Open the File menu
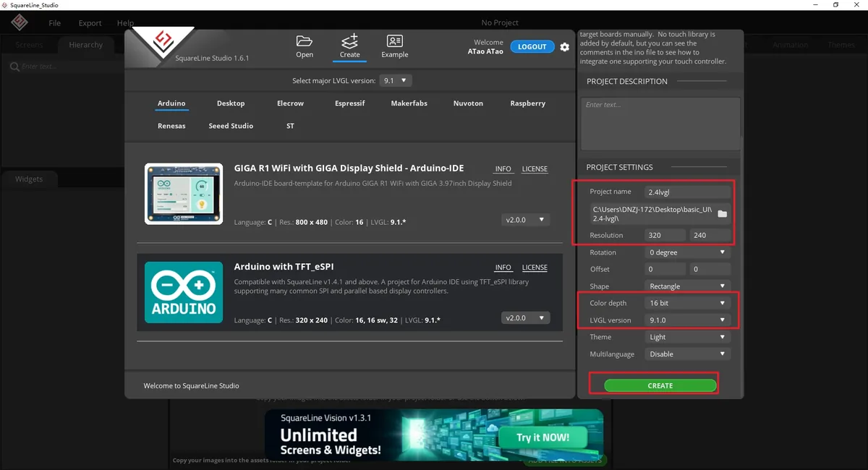868x470 pixels. click(x=54, y=23)
